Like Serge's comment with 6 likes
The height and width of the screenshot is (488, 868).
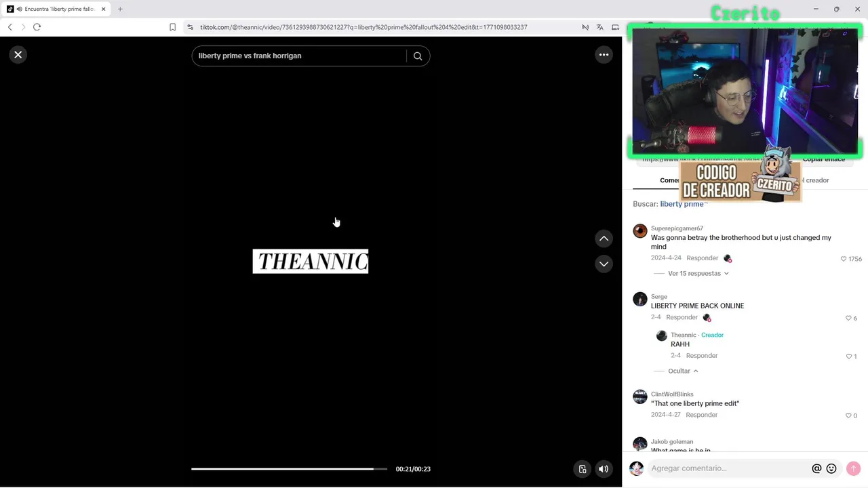[x=848, y=318]
